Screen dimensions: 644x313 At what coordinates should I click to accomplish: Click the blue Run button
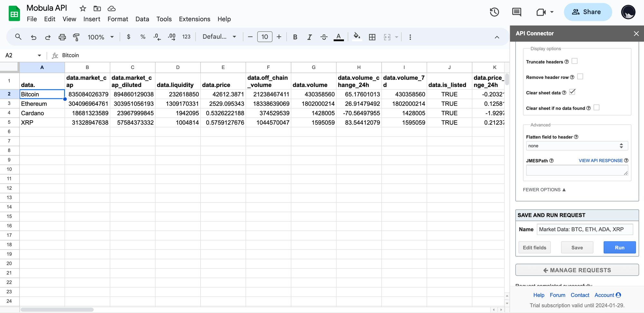pyautogui.click(x=620, y=247)
